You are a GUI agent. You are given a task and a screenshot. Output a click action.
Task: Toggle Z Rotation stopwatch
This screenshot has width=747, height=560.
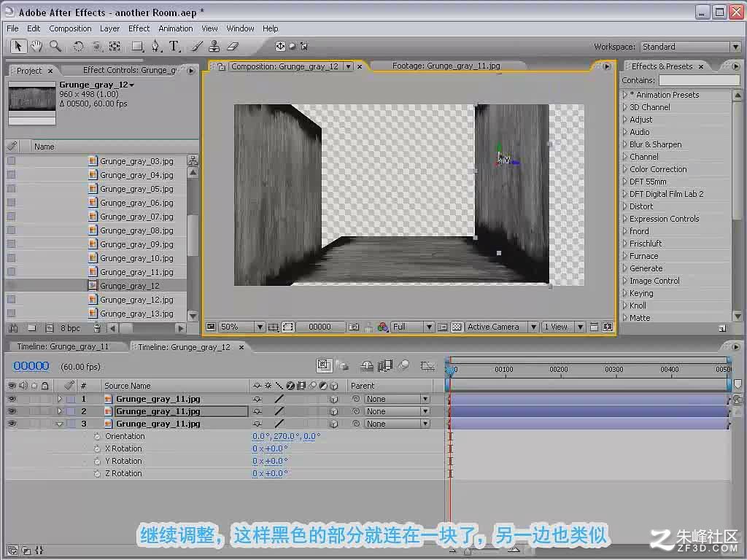pyautogui.click(x=97, y=473)
